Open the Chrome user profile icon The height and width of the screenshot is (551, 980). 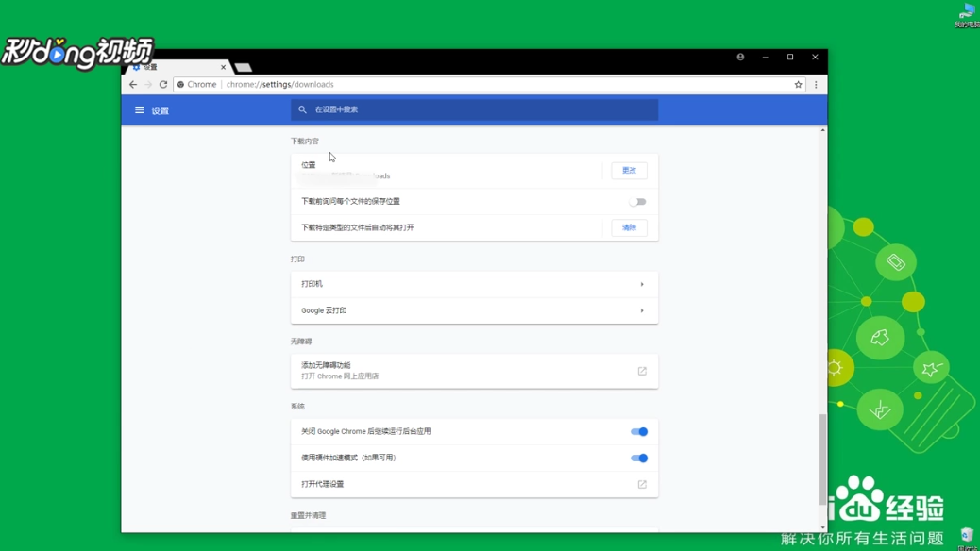click(740, 57)
